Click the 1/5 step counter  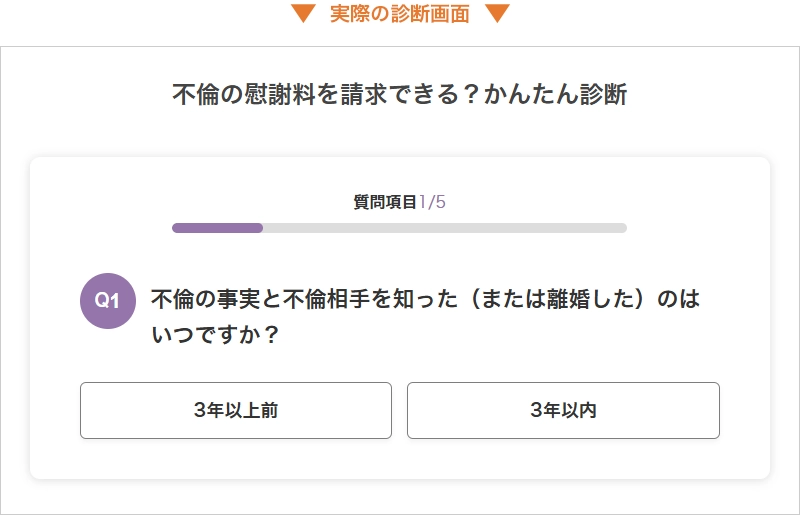432,202
